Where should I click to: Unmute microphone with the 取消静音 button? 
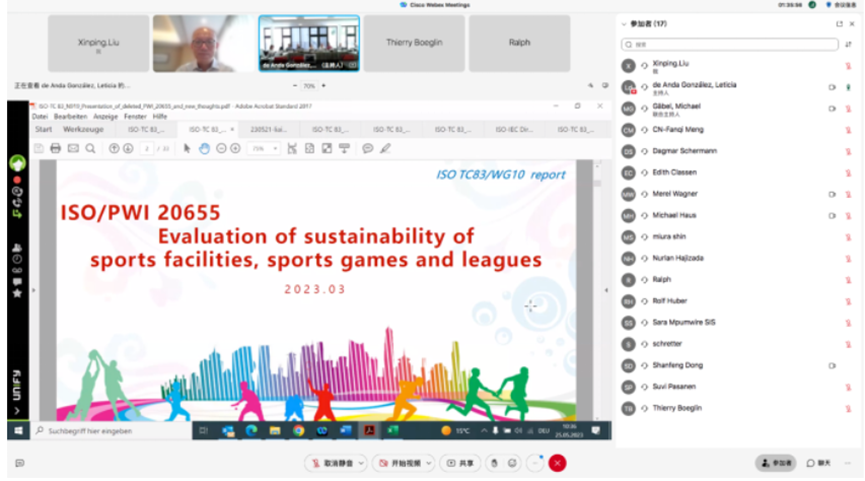[x=335, y=463]
